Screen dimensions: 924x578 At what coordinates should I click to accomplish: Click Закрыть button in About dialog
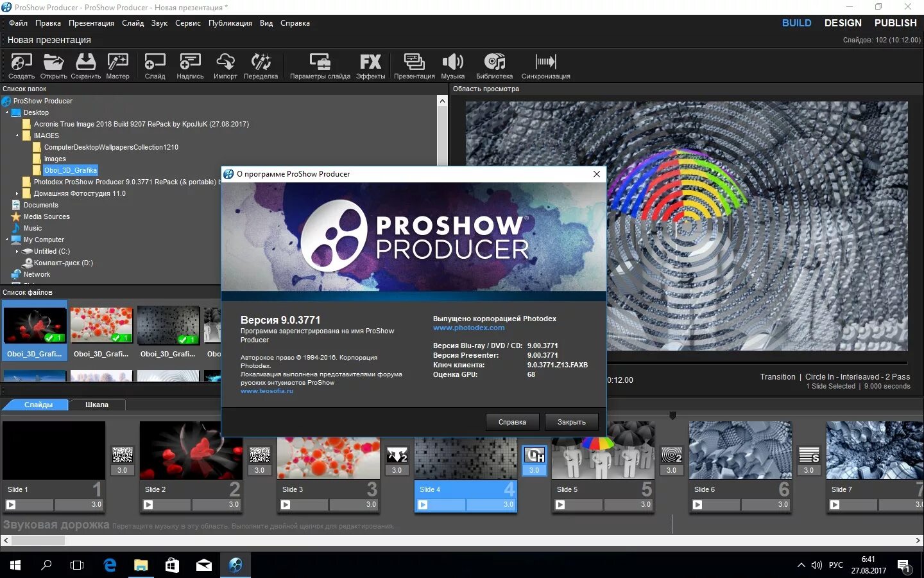[571, 422]
